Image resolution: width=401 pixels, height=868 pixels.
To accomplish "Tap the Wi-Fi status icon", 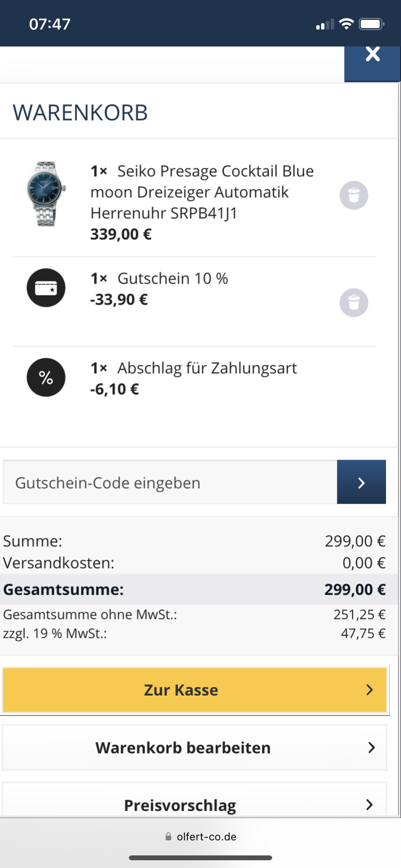I will (x=346, y=24).
